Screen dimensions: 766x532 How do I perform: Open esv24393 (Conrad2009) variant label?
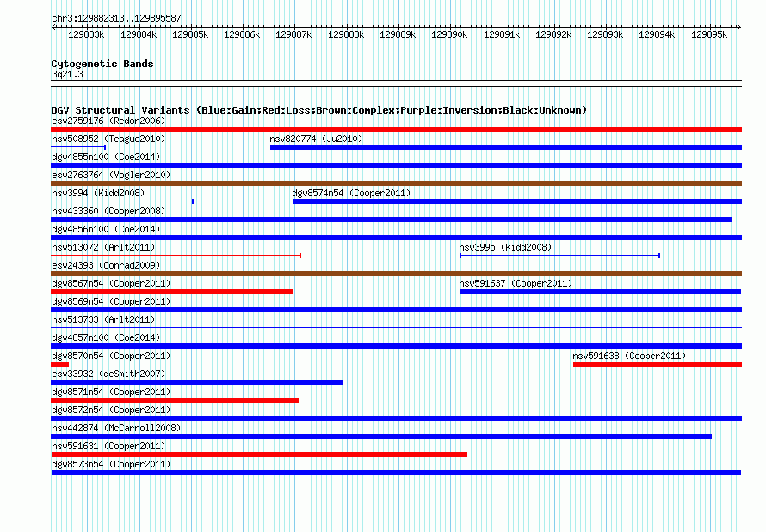[106, 265]
